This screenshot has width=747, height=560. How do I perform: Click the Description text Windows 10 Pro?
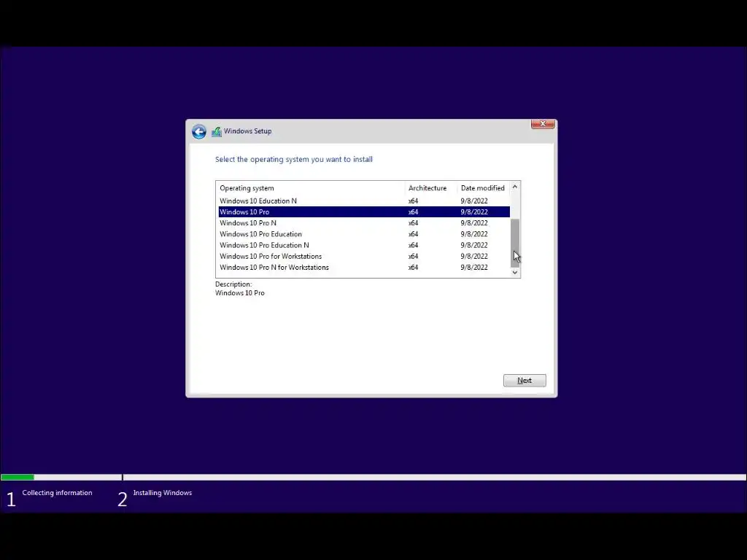(x=239, y=293)
